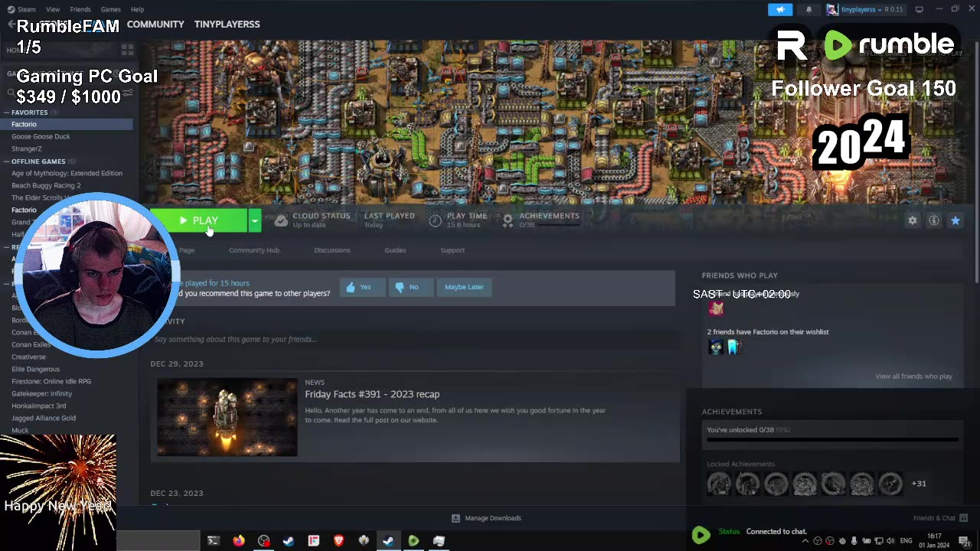Open the Windows notification center
Viewport: 980px width, 551px height.
[x=965, y=541]
